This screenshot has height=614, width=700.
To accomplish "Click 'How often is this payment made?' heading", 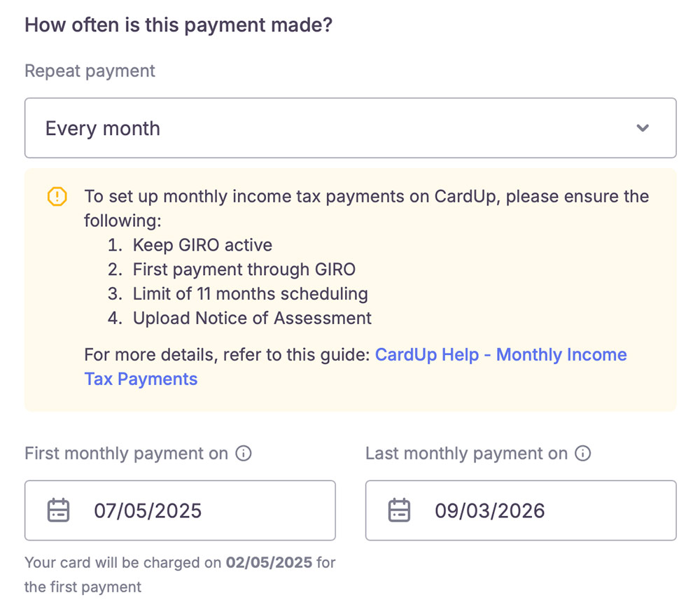I will click(178, 26).
